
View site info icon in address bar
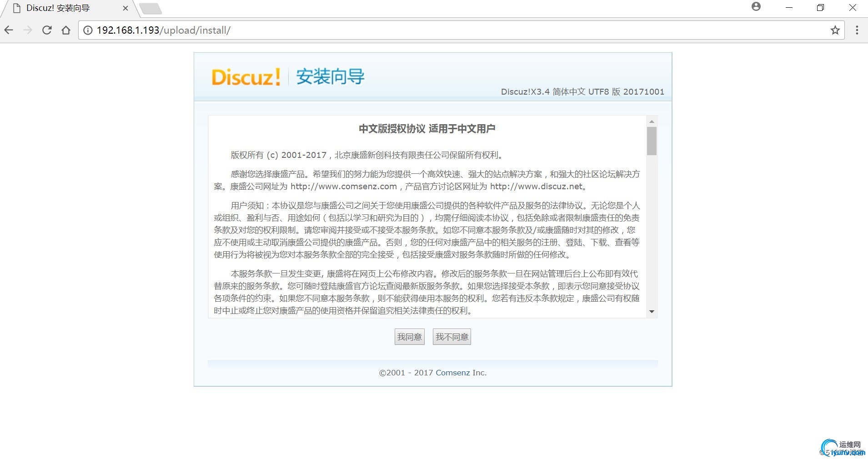point(88,30)
